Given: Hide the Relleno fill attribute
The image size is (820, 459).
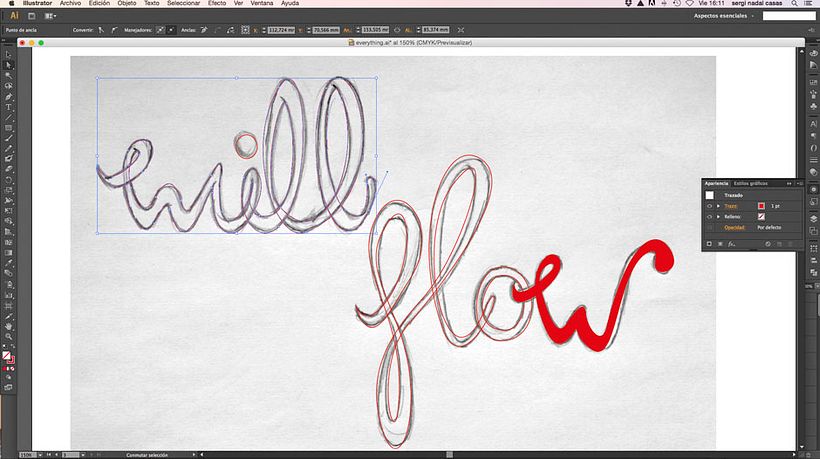Looking at the screenshot, I should (709, 216).
